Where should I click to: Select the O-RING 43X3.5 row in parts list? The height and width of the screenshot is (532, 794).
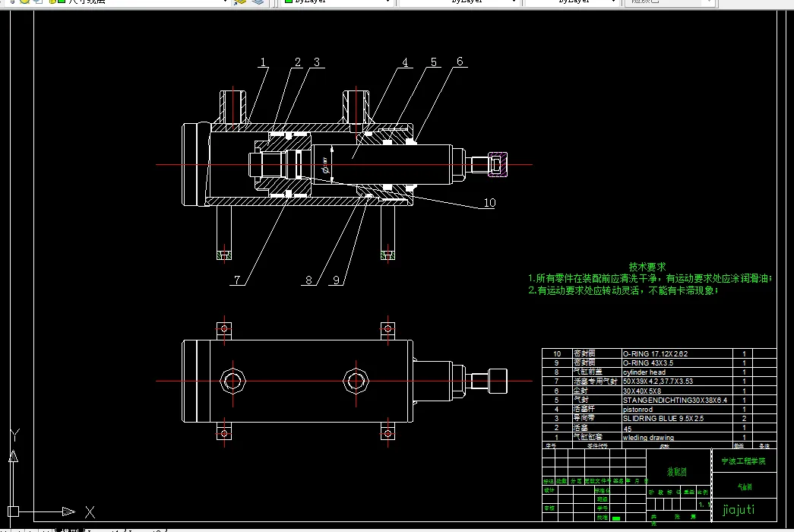[660, 363]
